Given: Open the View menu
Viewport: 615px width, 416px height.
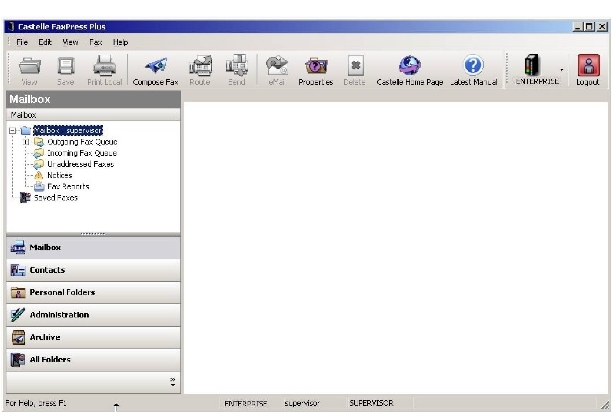Looking at the screenshot, I should [70, 42].
